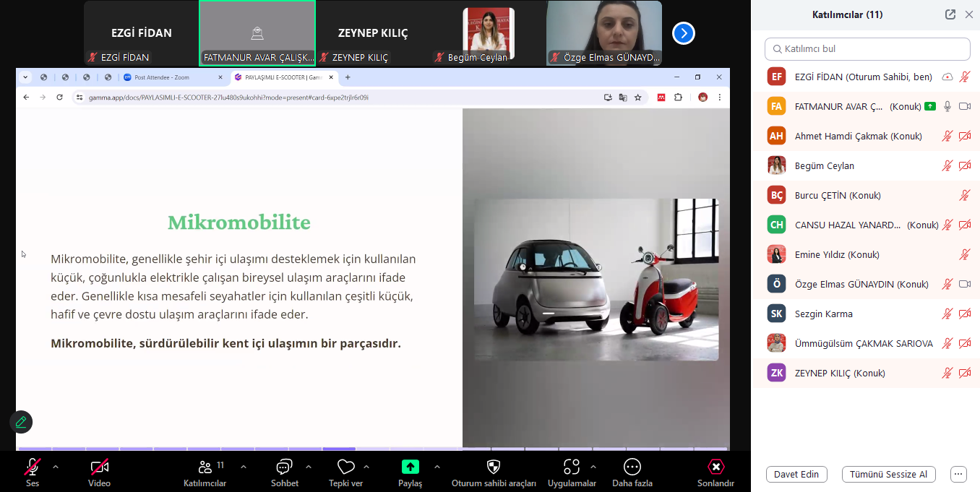Expand audio options arrow beside Ses
The image size is (980, 492).
(56, 467)
